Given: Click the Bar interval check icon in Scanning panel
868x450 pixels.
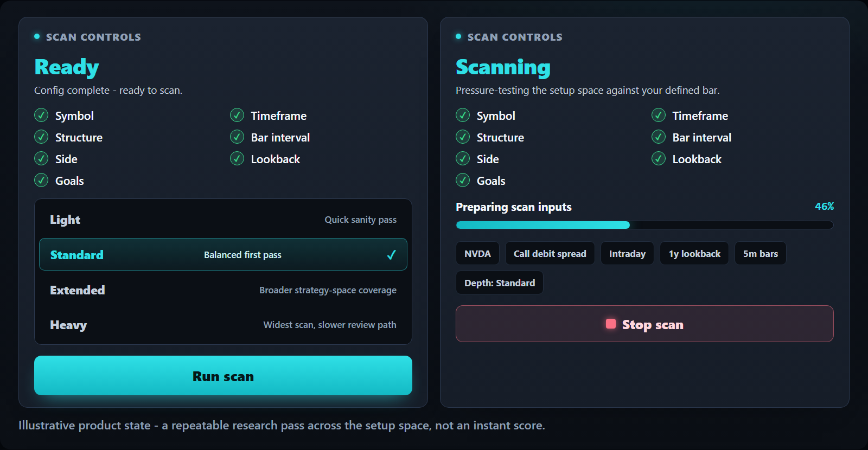Looking at the screenshot, I should (x=659, y=137).
